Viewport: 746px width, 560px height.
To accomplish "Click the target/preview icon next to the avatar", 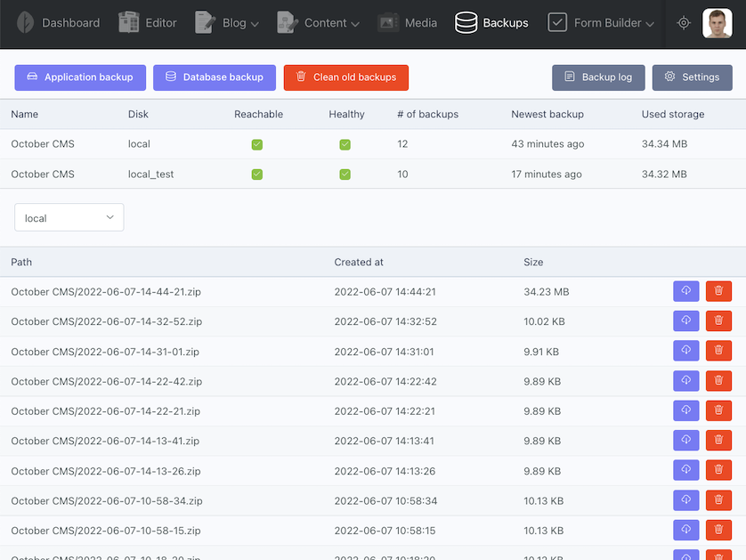I will point(684,23).
